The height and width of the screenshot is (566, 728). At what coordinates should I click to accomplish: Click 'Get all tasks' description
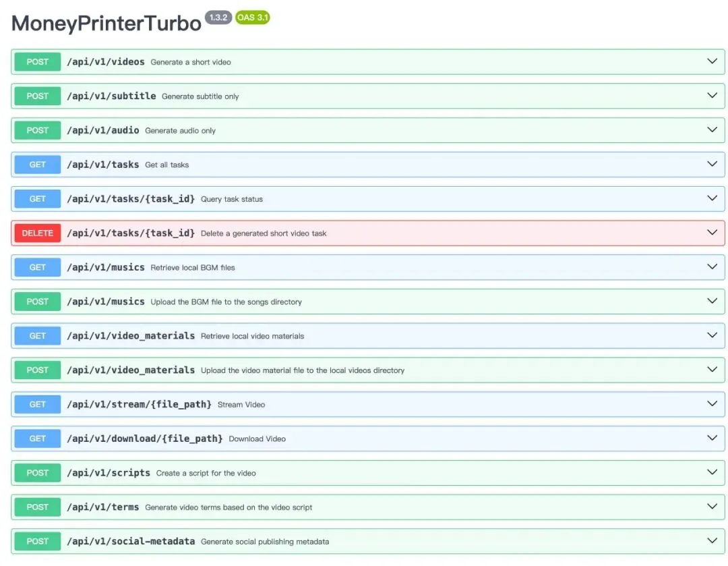pyautogui.click(x=166, y=165)
